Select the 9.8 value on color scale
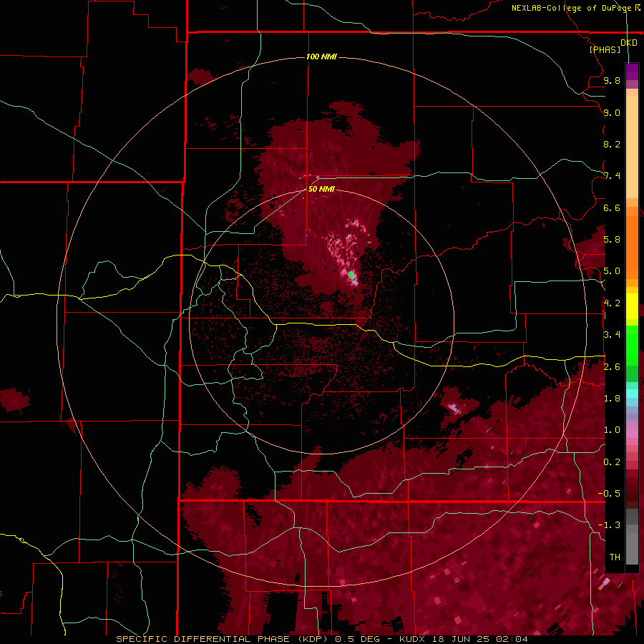 pyautogui.click(x=612, y=80)
